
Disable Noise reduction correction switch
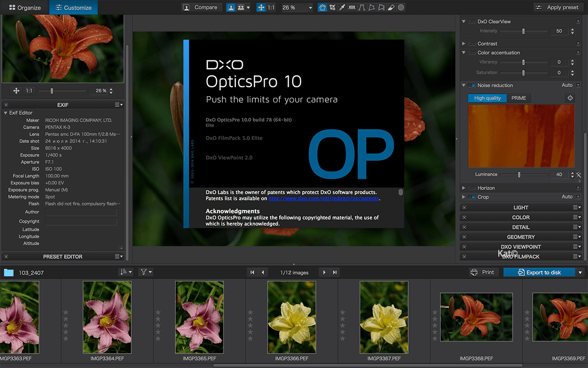(471, 85)
